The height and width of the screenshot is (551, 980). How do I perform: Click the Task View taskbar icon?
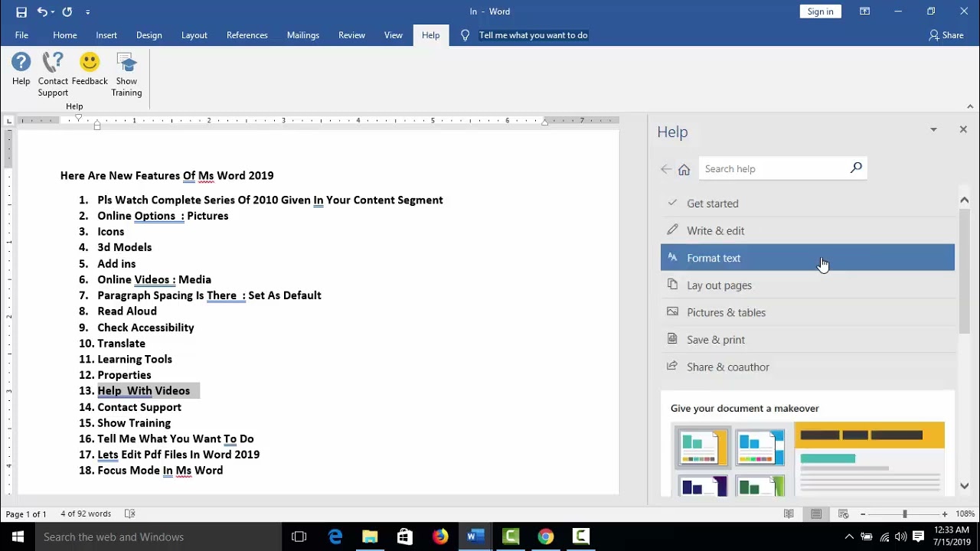click(x=299, y=536)
